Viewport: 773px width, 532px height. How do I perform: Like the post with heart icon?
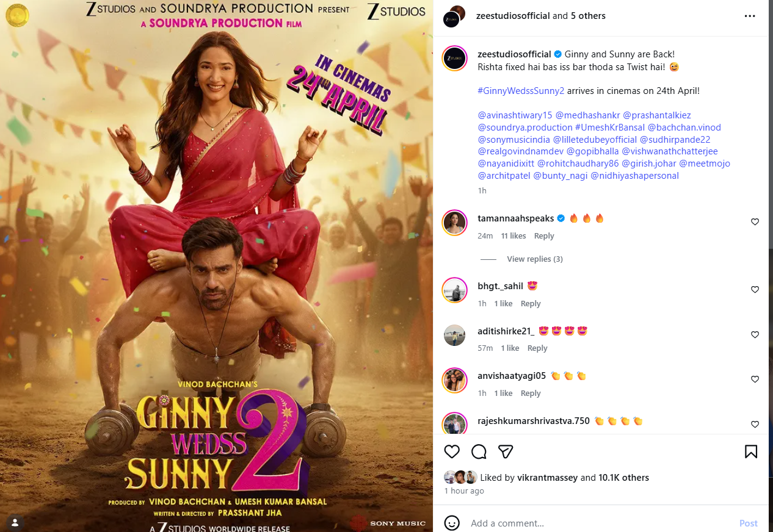[452, 451]
